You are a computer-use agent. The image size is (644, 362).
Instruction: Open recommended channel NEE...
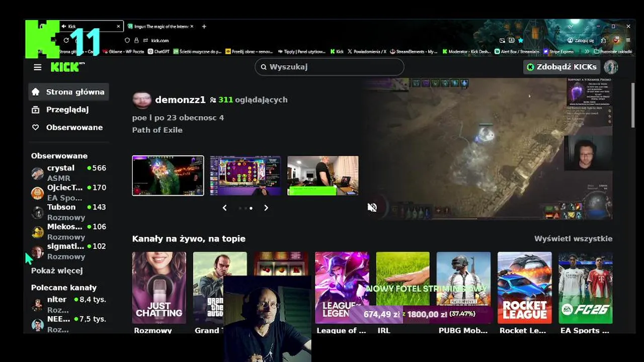point(68,324)
